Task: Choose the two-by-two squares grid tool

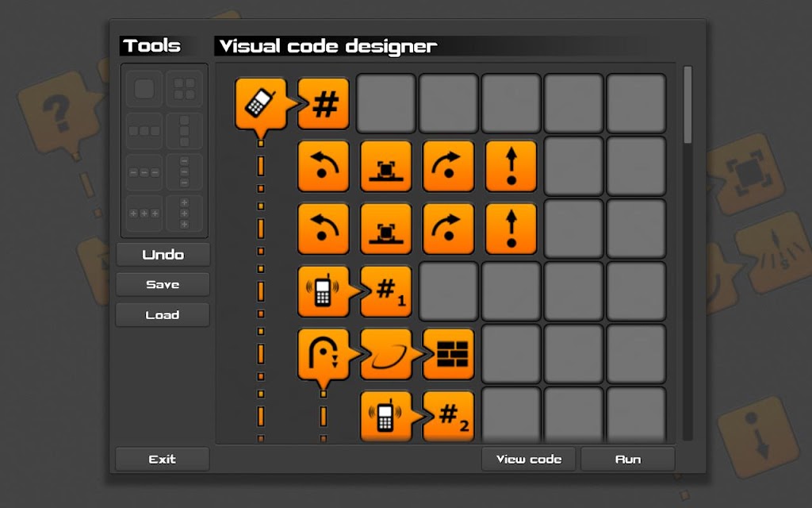Action: point(184,89)
